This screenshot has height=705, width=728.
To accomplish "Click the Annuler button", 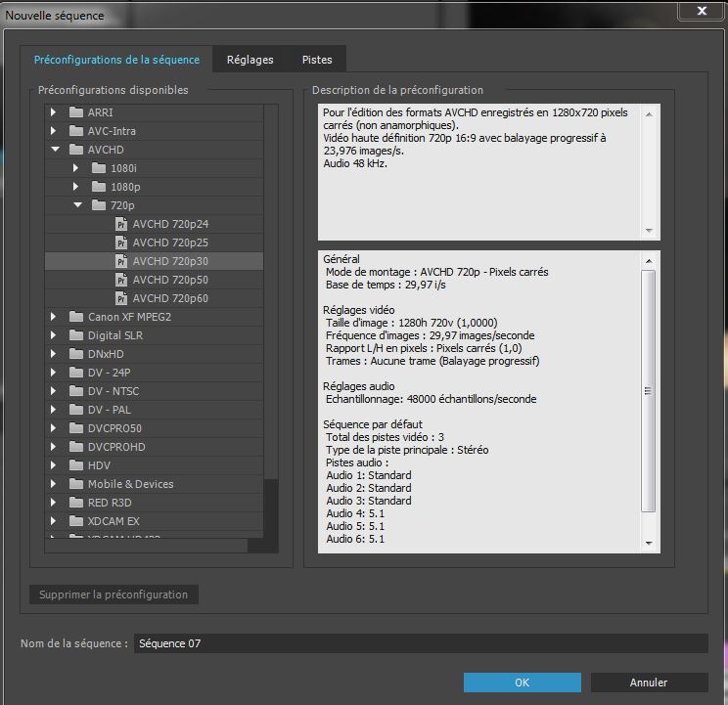I will pos(649,683).
